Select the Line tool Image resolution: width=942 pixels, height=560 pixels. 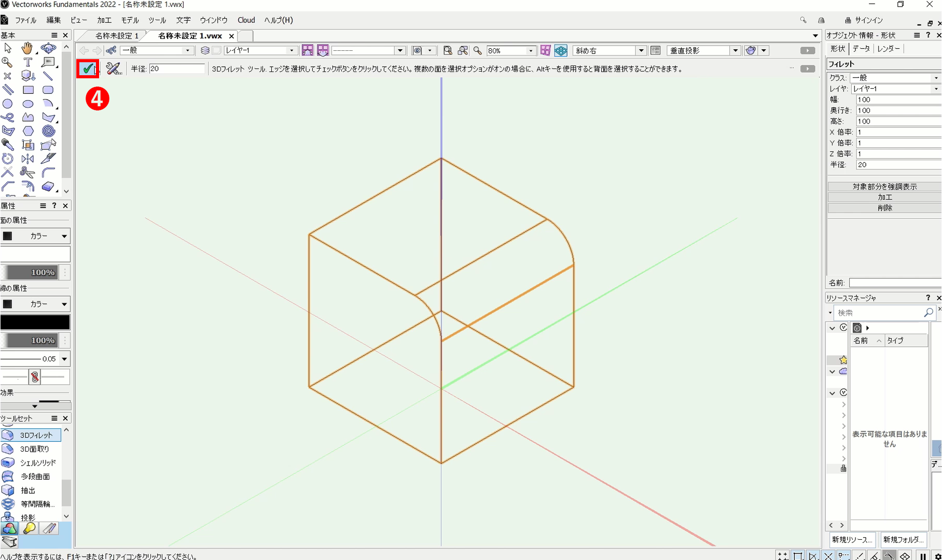pos(48,76)
